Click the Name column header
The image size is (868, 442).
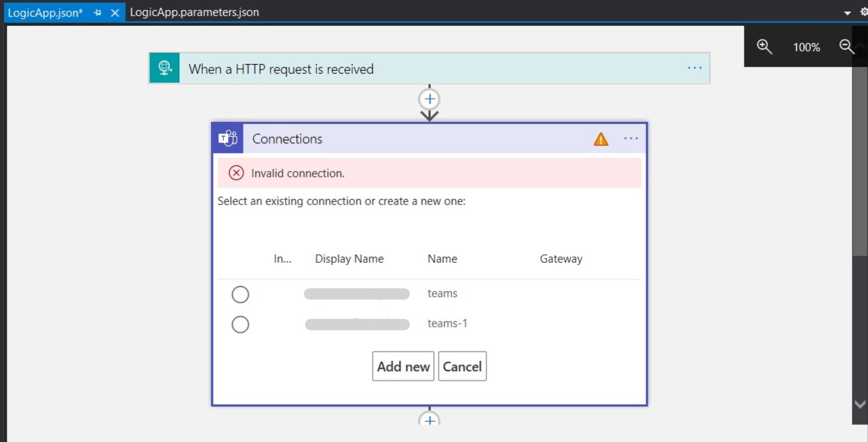[442, 259]
